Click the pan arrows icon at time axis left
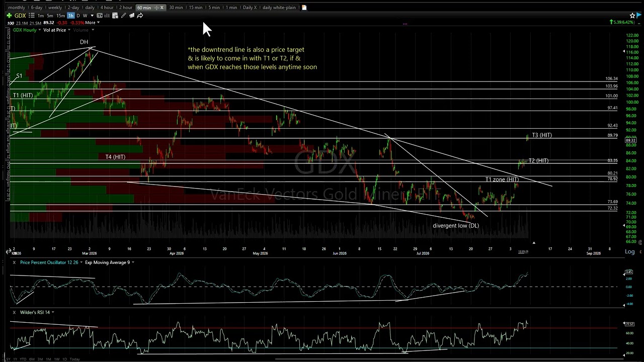 pos(9,251)
